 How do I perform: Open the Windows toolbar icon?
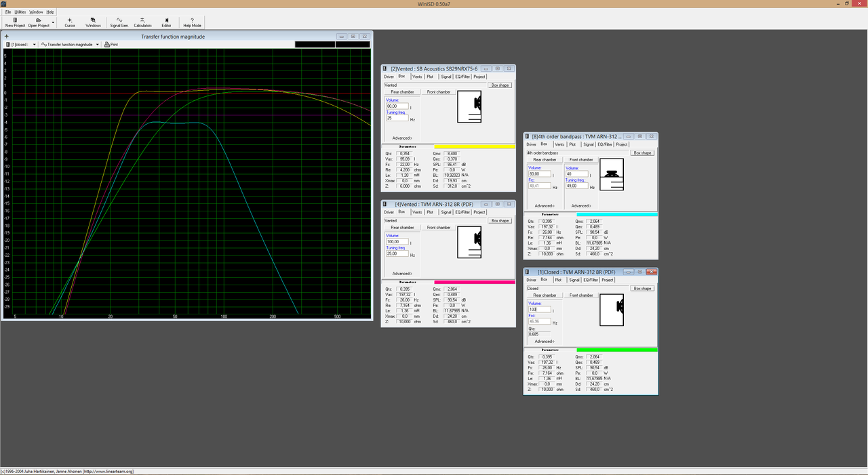click(93, 22)
